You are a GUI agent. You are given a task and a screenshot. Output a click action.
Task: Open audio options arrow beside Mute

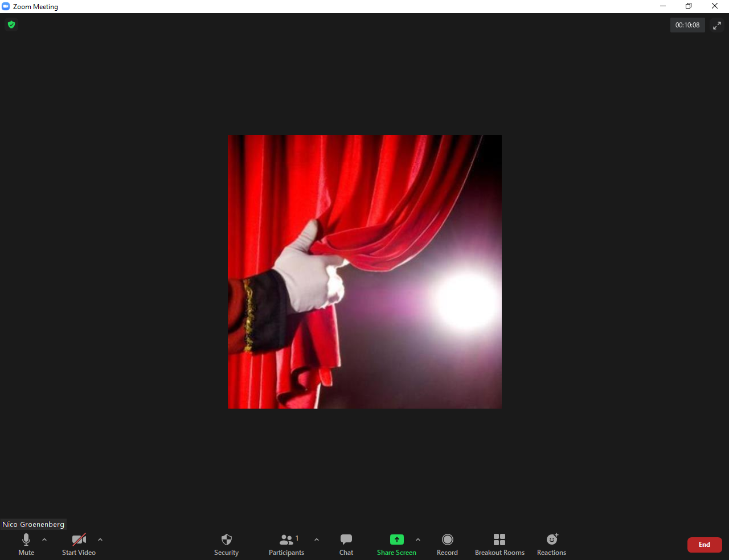pos(44,540)
